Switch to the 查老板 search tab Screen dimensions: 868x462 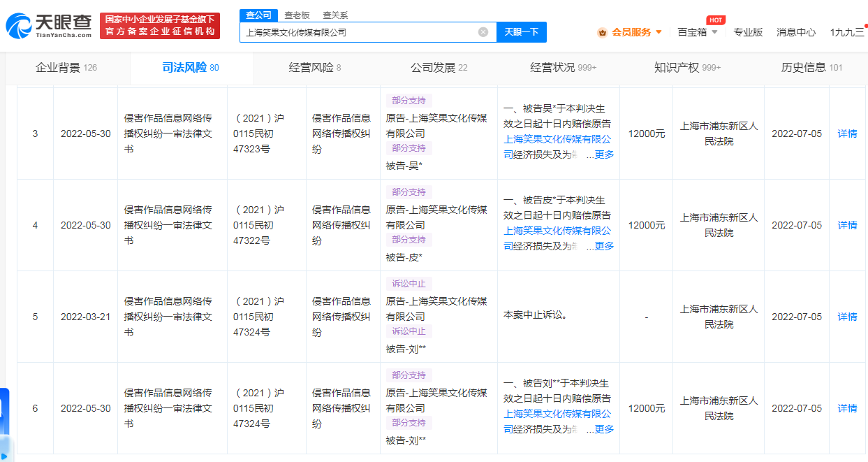click(x=297, y=15)
